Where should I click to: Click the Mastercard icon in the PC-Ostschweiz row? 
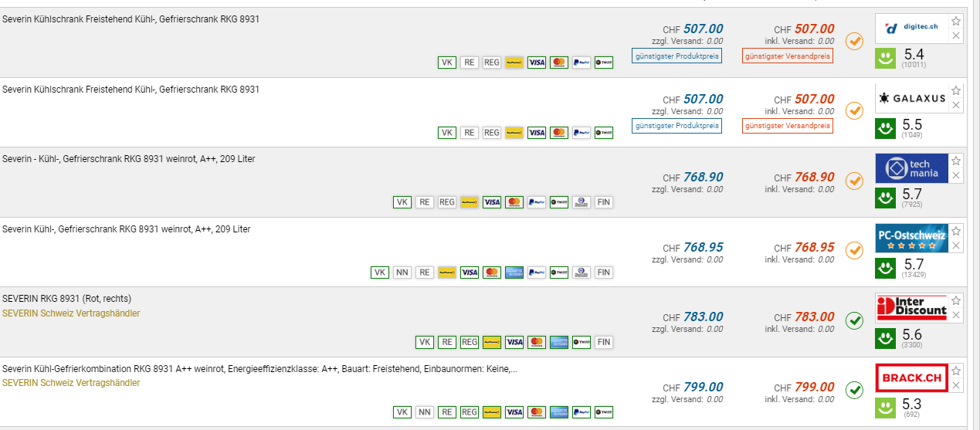click(492, 273)
